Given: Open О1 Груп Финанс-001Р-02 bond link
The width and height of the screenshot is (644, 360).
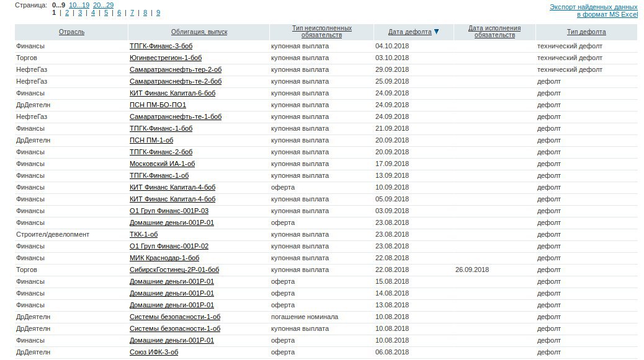Looking at the screenshot, I should (169, 246).
